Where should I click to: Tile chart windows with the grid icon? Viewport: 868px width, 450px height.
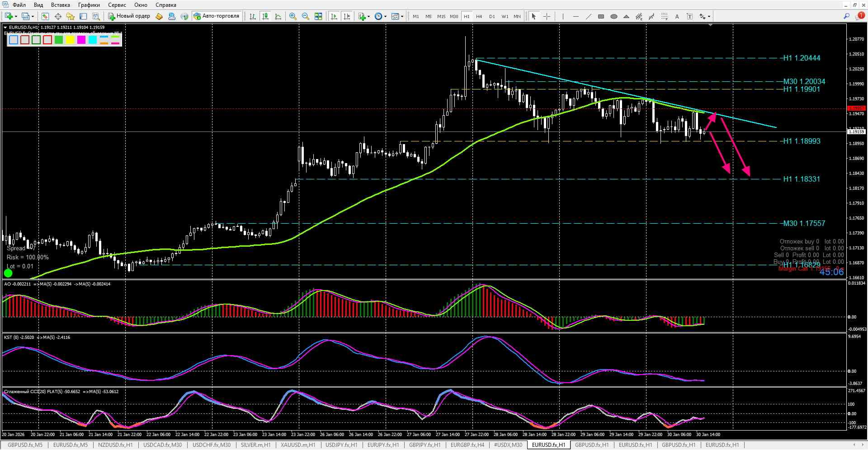coord(318,16)
